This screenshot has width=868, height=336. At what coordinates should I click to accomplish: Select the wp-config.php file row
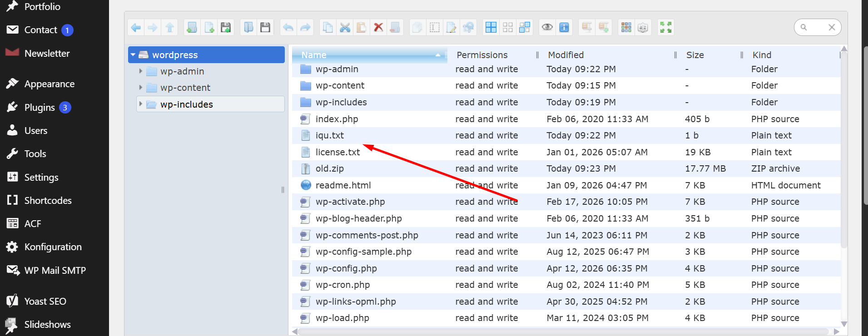[x=566, y=268]
